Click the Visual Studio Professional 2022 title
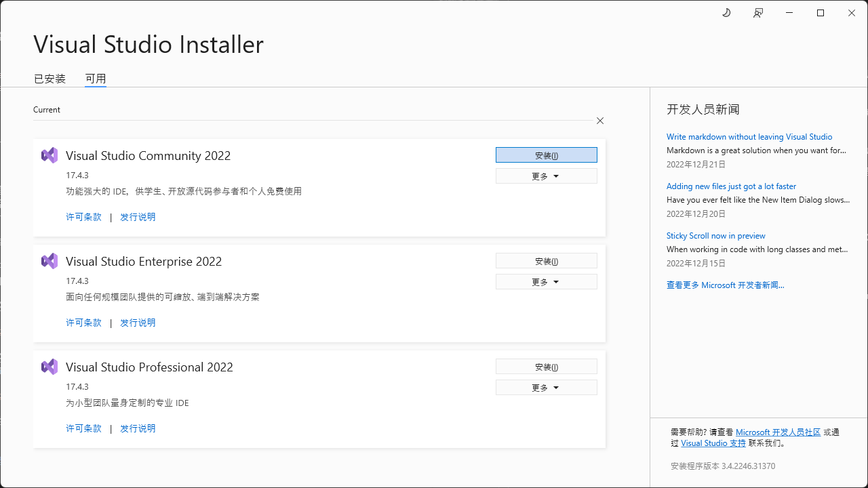Image resolution: width=868 pixels, height=488 pixels. coord(149,367)
